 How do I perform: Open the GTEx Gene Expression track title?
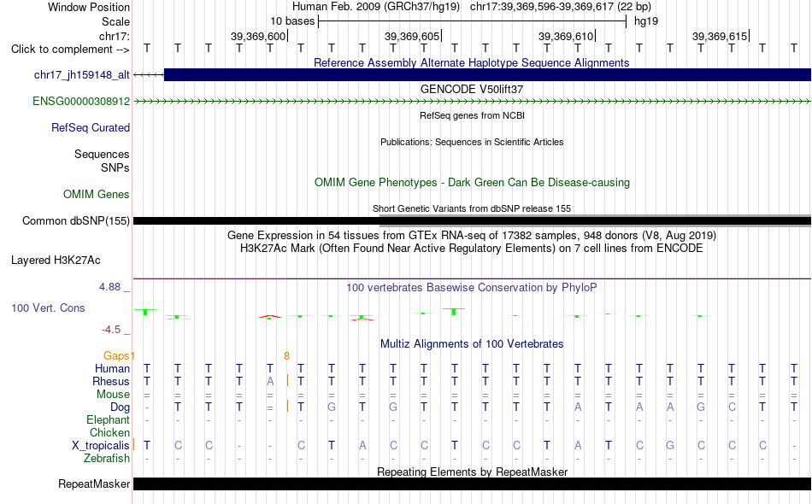coord(472,236)
